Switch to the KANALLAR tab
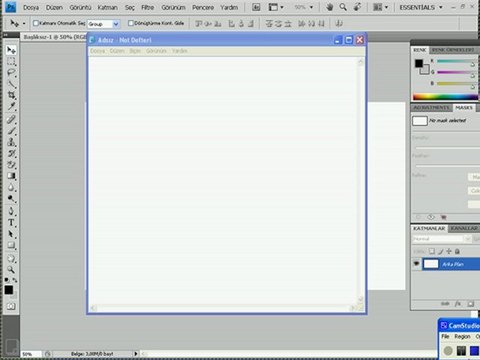Viewport: 480px width, 360px height. (464, 228)
